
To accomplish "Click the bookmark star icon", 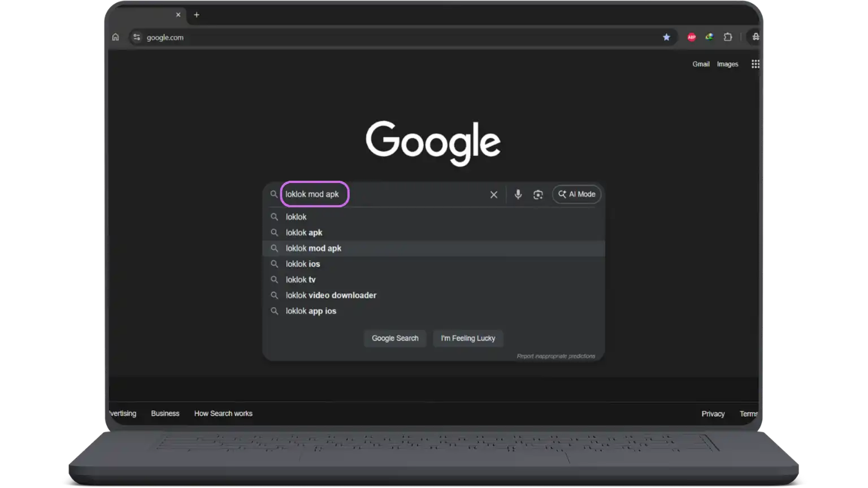I will click(666, 37).
